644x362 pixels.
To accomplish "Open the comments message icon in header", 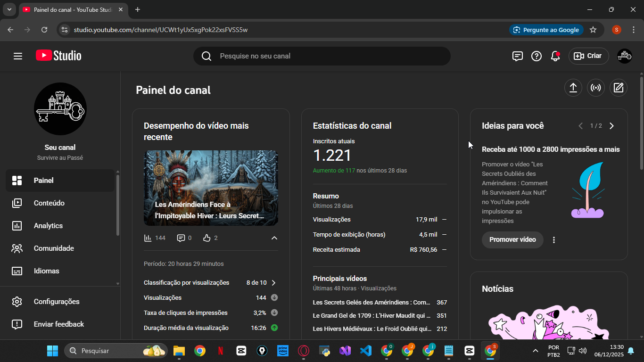I will pyautogui.click(x=518, y=56).
